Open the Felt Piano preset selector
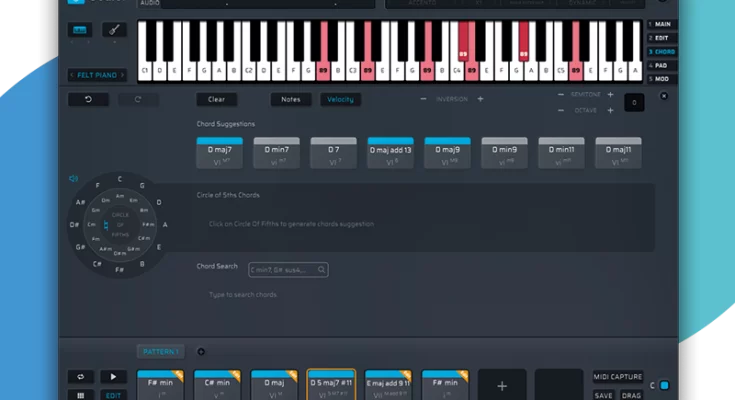 tap(98, 75)
